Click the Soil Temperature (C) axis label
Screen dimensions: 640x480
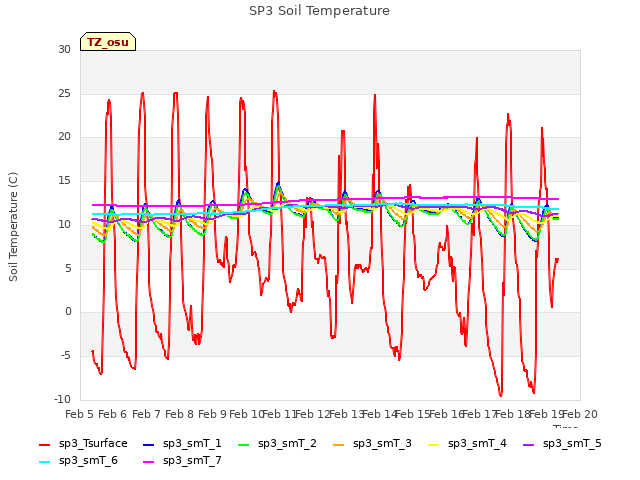click(x=13, y=227)
